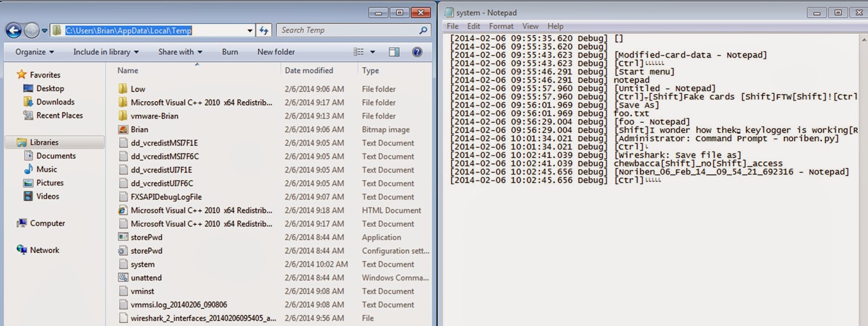The height and width of the screenshot is (326, 868).
Task: Click the search magnifier icon
Action: click(x=423, y=30)
